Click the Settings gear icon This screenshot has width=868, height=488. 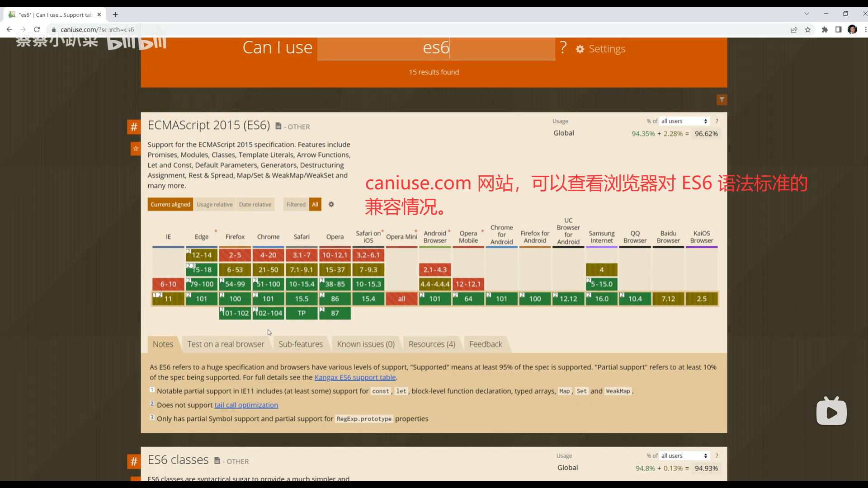(x=580, y=49)
